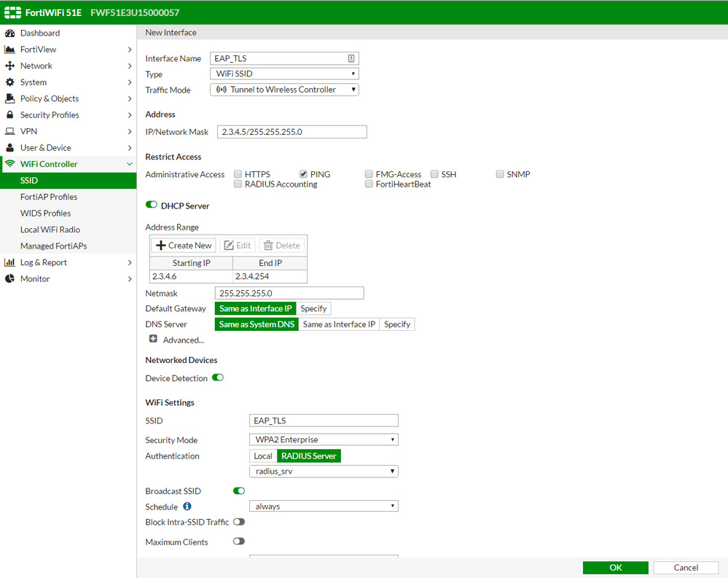The width and height of the screenshot is (728, 578).
Task: Select Specify for DNS Server
Action: [x=397, y=324]
